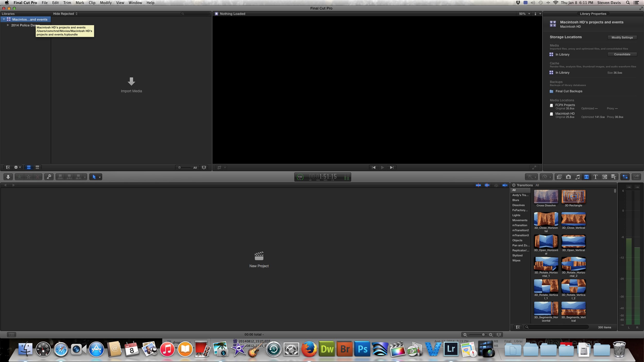644x362 pixels.
Task: Open the viewer 50% zoom dropdown
Action: 524,14
